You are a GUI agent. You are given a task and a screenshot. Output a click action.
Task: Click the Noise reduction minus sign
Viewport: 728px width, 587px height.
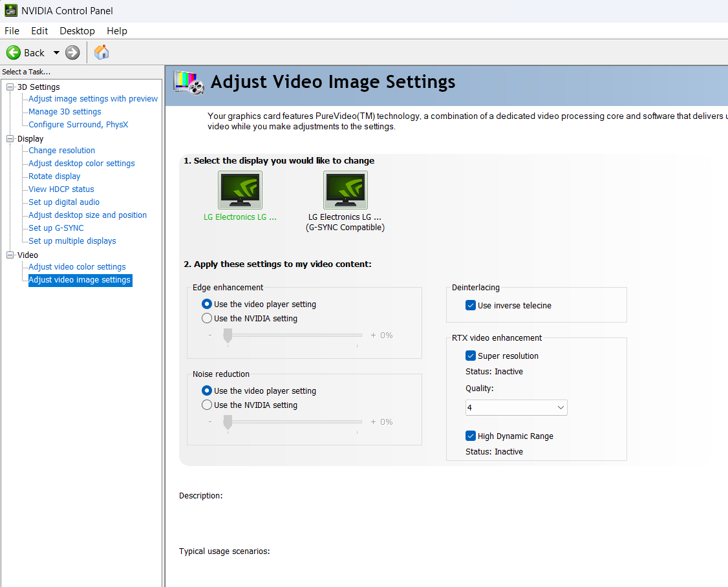[x=210, y=422]
